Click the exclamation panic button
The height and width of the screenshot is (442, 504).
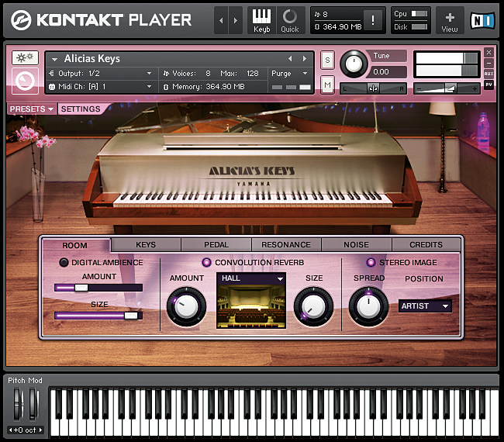pyautogui.click(x=373, y=20)
